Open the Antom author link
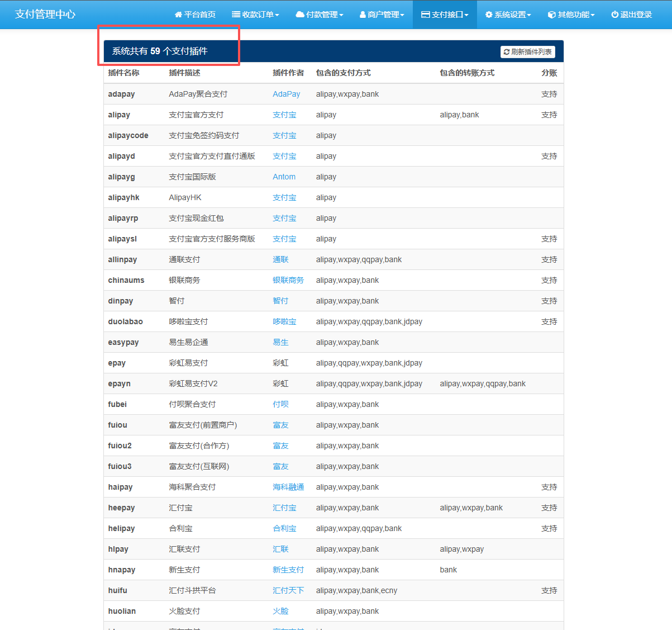Screen dimensions: 672x630 coord(284,177)
